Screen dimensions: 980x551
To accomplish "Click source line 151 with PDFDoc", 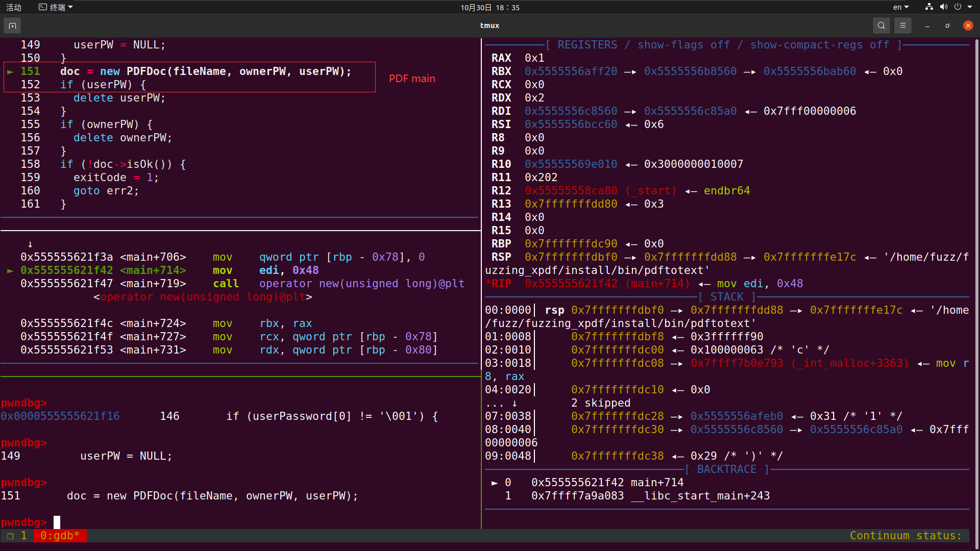I will (x=186, y=71).
